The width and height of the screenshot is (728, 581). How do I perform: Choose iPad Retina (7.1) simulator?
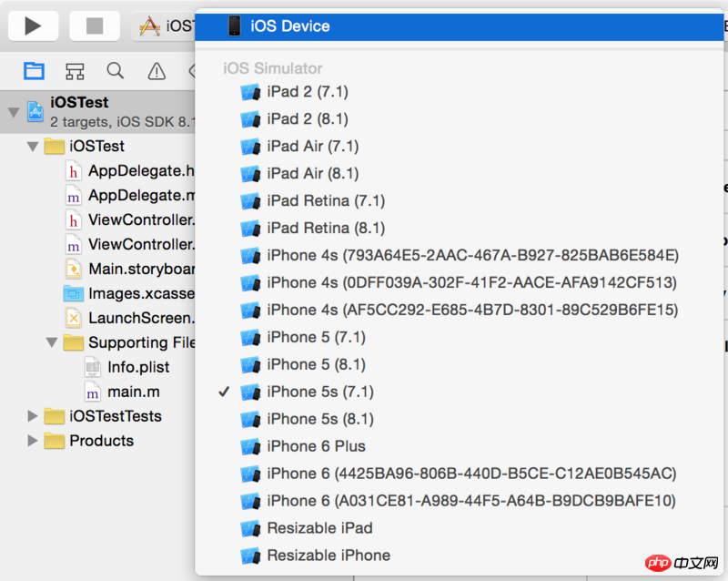pos(460,201)
